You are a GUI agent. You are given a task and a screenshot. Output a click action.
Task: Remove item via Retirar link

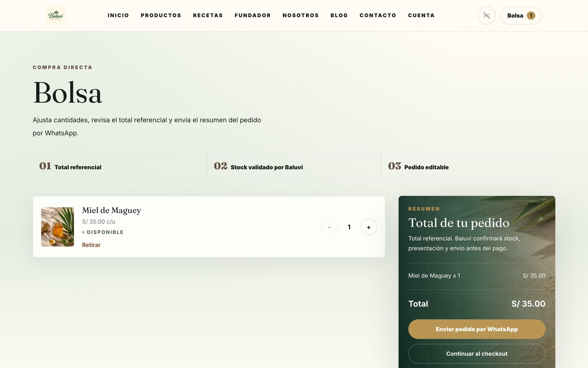tap(91, 245)
